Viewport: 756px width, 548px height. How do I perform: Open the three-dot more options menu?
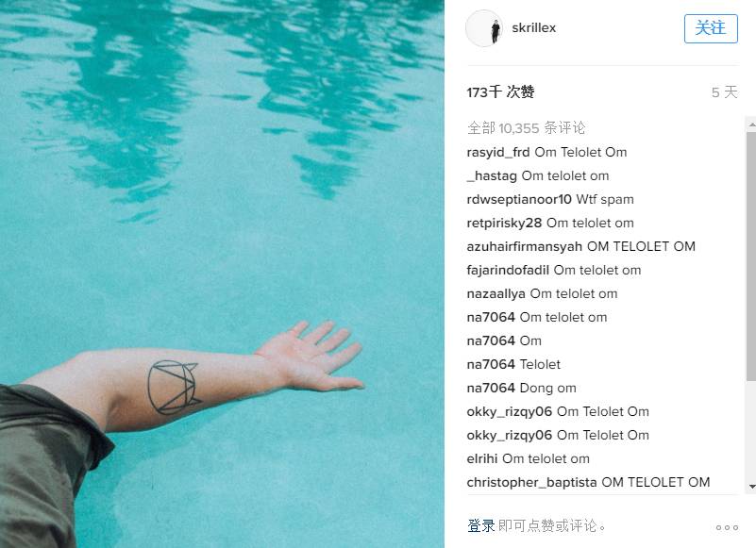point(727,528)
